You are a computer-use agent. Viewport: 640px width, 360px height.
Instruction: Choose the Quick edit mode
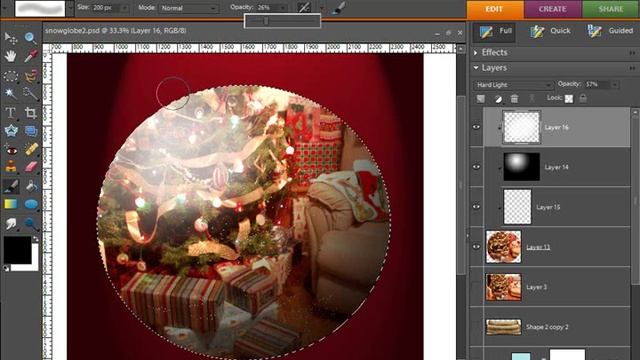coord(550,31)
